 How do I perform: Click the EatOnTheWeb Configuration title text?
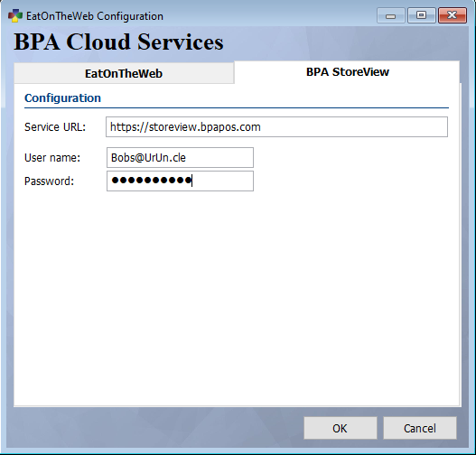point(95,16)
